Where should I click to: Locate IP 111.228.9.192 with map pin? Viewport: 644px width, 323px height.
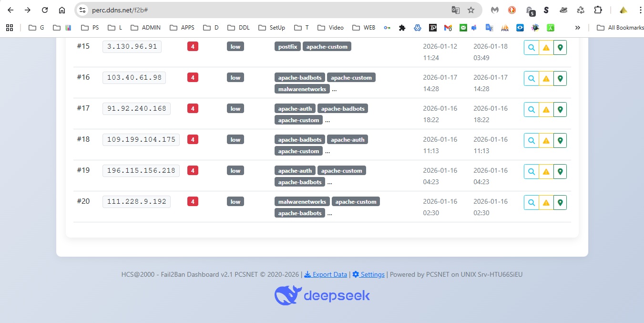pyautogui.click(x=560, y=203)
